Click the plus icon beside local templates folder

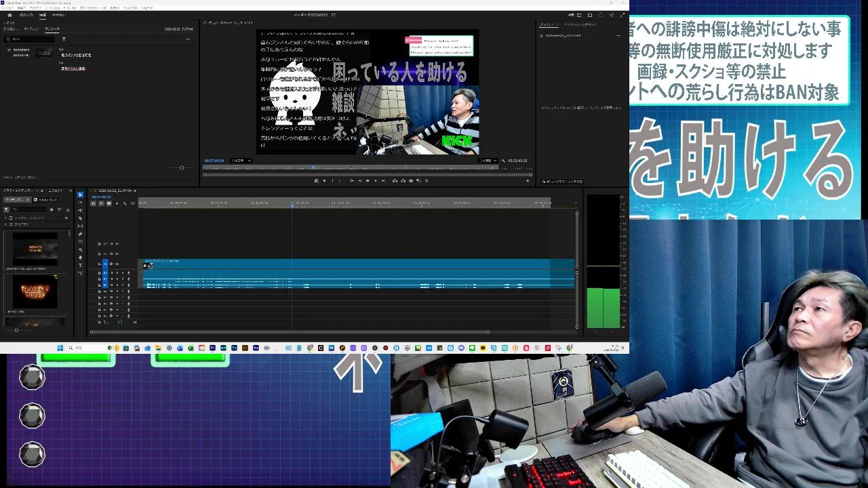[66, 218]
